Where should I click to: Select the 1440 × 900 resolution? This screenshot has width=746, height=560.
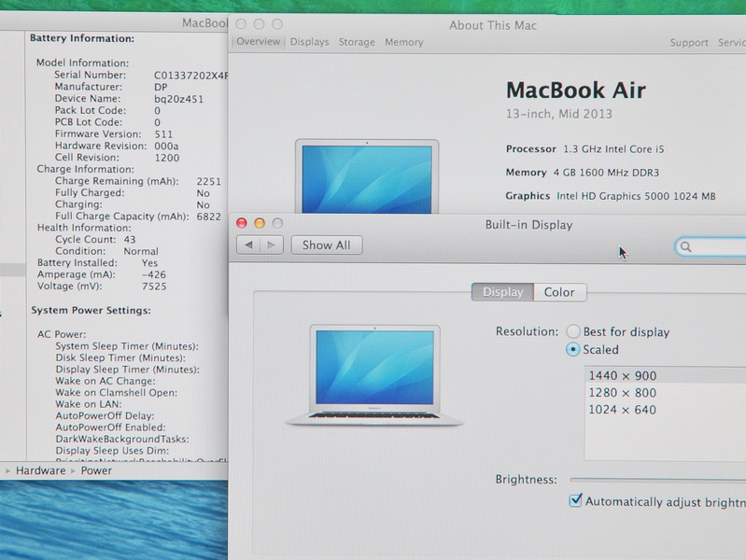(x=666, y=375)
